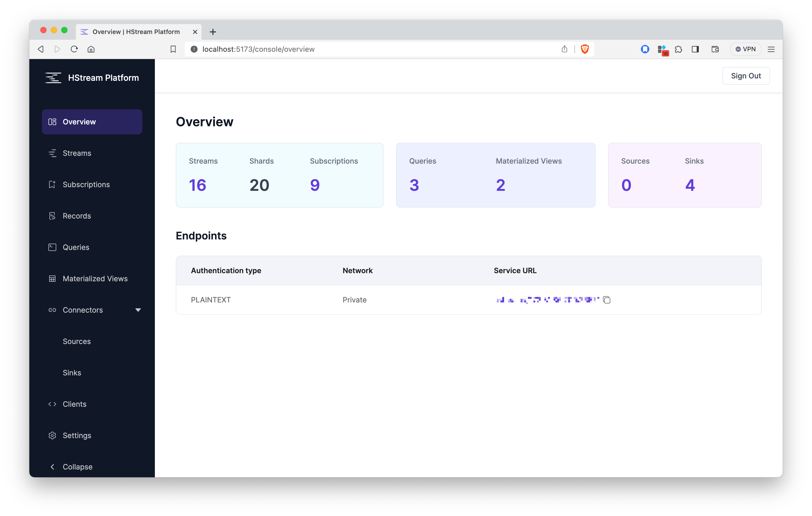Toggle VPN in the browser toolbar
812x516 pixels.
pyautogui.click(x=746, y=49)
